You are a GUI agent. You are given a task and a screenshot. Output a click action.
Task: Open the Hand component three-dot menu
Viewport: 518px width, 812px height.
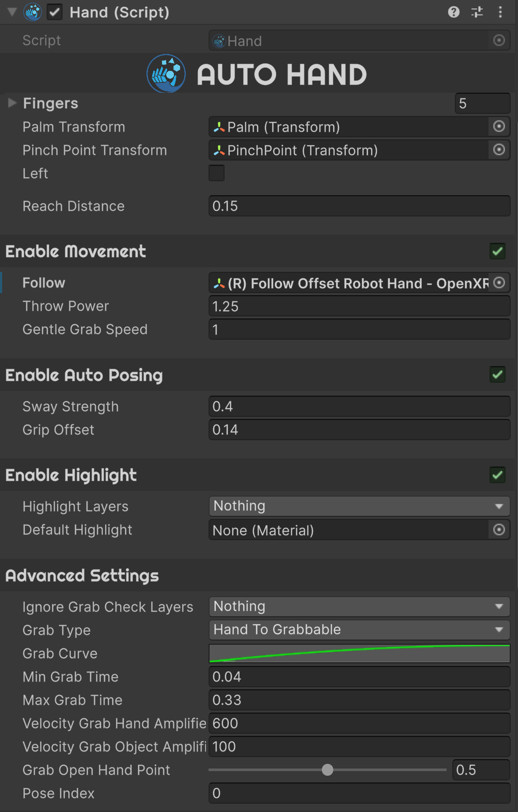500,12
